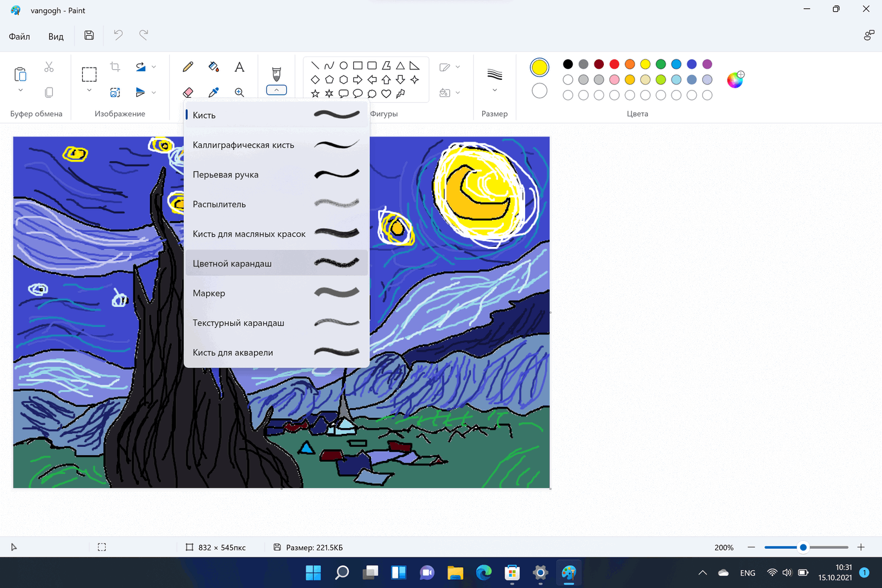Click the Flip icon
Screen dimensions: 882x588
point(141,92)
